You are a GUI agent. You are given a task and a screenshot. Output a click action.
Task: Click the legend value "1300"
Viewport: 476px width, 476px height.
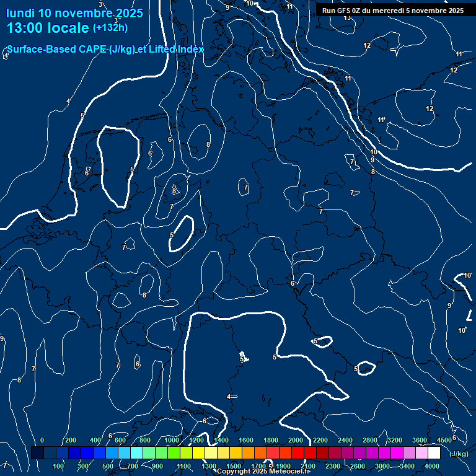[x=209, y=466]
